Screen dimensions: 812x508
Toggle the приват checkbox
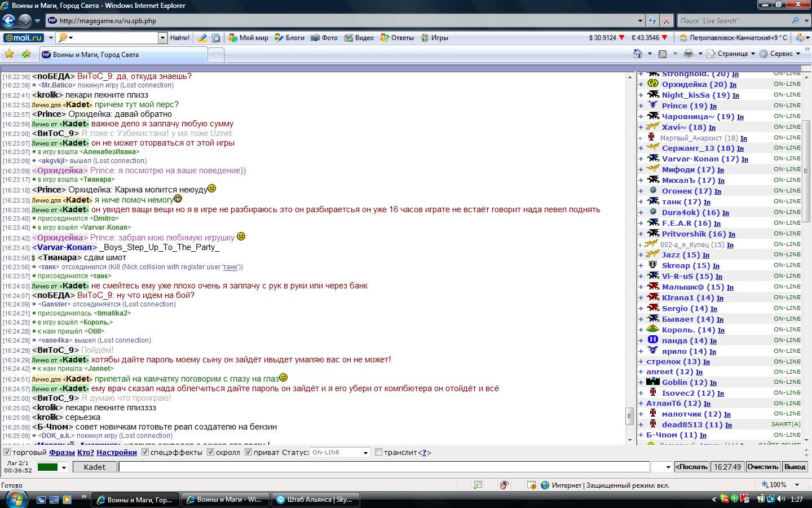(248, 452)
